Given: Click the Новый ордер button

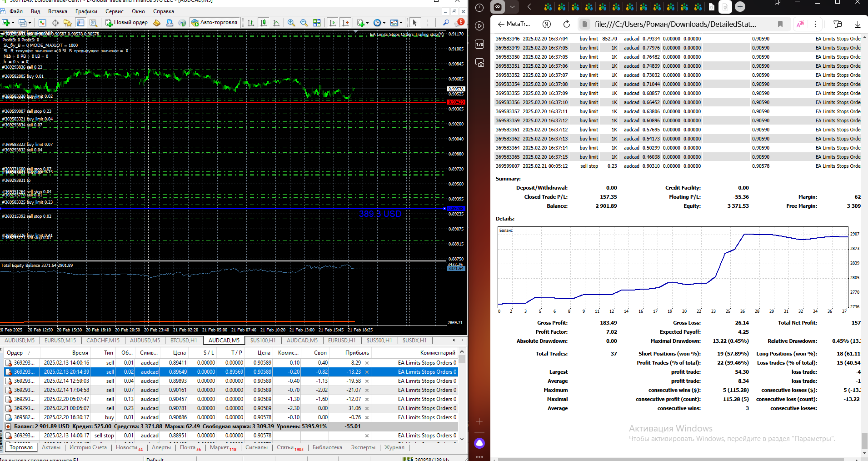Looking at the screenshot, I should [x=127, y=23].
